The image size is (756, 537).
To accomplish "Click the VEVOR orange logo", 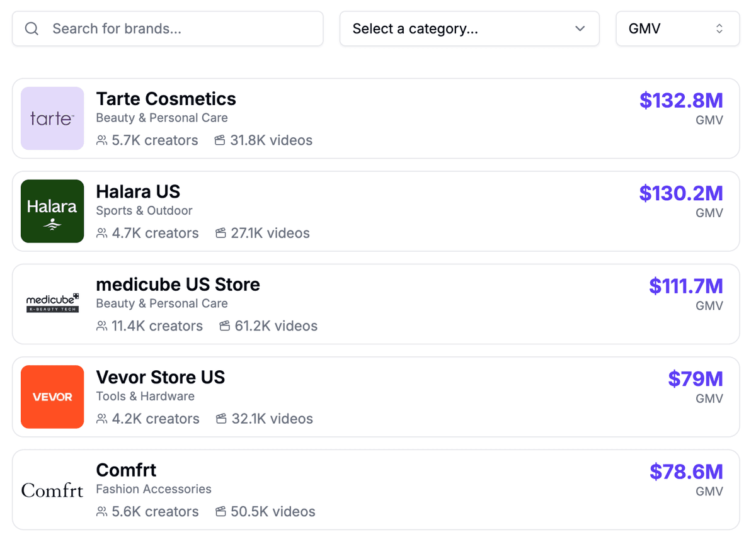I will pyautogui.click(x=52, y=397).
